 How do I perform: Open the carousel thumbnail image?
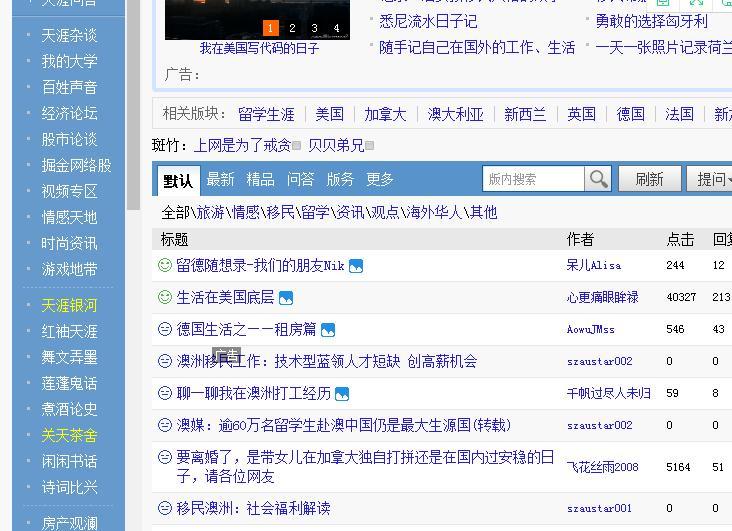257,20
